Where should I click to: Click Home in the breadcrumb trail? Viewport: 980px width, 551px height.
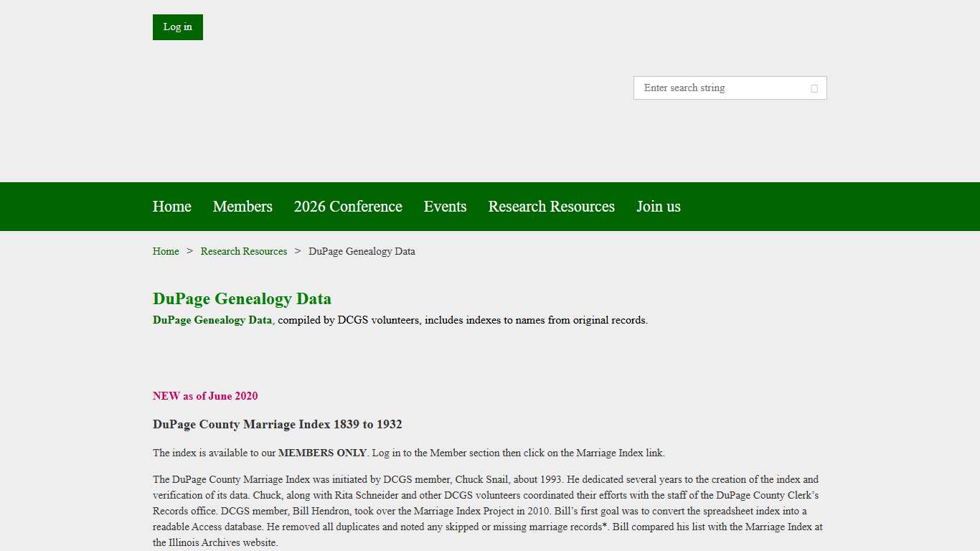point(166,251)
